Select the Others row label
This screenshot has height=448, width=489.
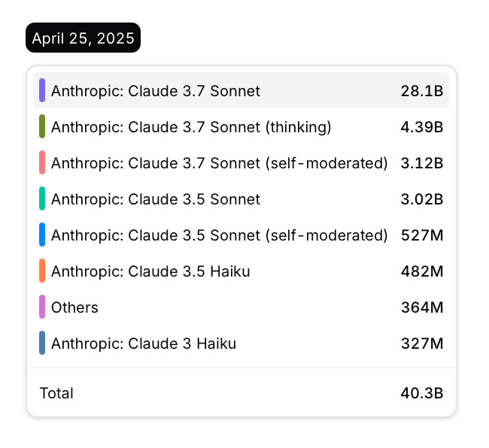pos(74,307)
